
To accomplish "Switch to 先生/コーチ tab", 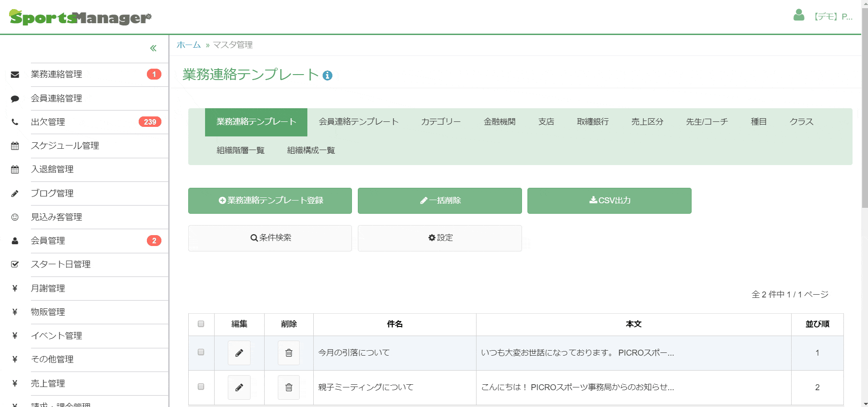I will [707, 122].
